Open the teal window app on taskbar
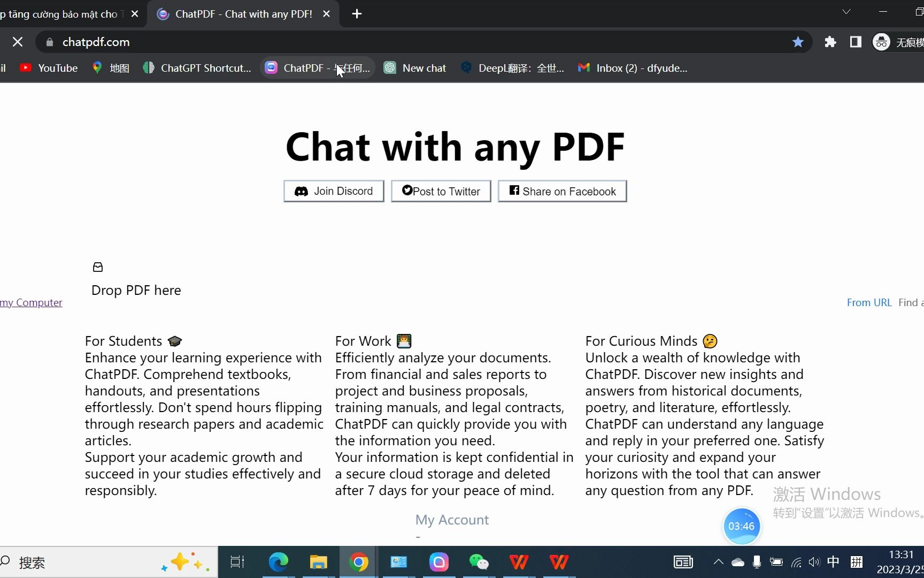924x578 pixels. [399, 562]
